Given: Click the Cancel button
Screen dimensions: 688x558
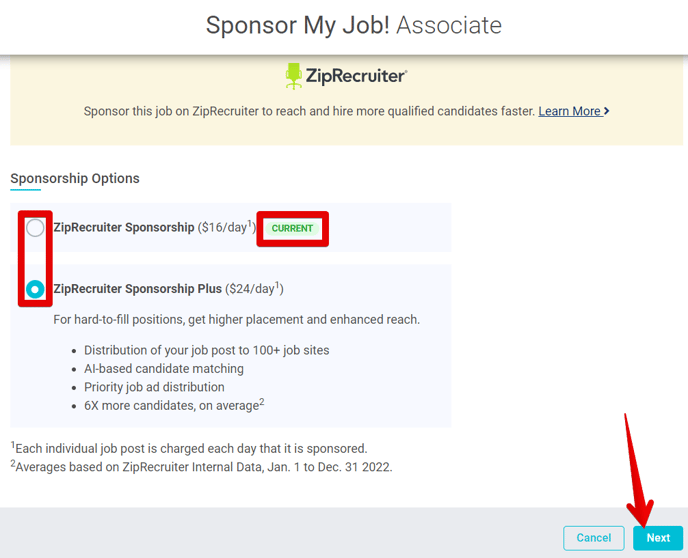Looking at the screenshot, I should point(594,538).
